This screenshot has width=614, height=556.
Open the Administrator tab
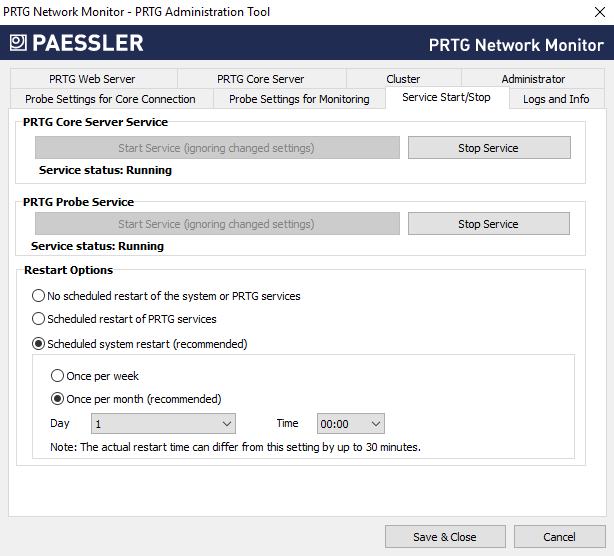(533, 79)
